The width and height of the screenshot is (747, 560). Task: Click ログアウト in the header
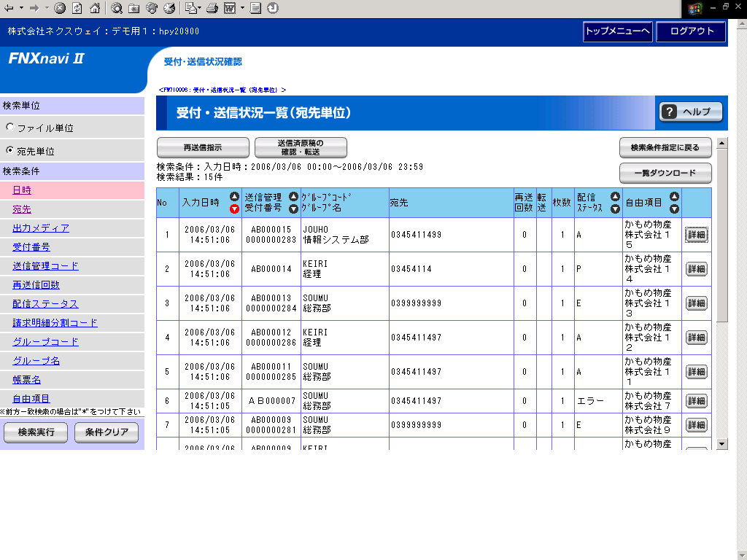(x=691, y=31)
